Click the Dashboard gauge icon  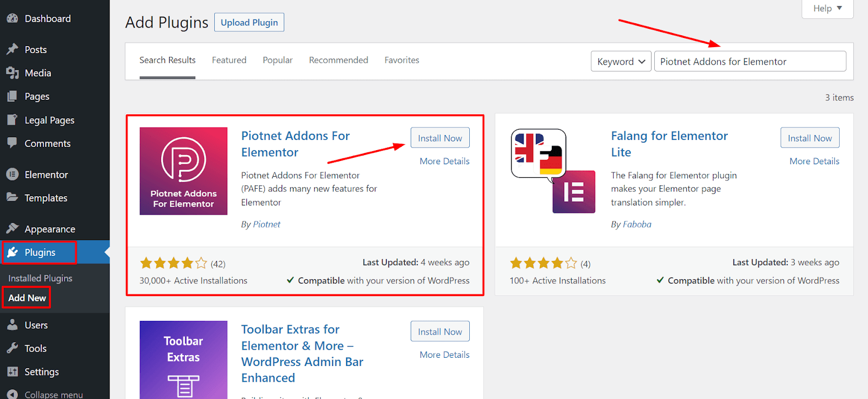coord(12,18)
